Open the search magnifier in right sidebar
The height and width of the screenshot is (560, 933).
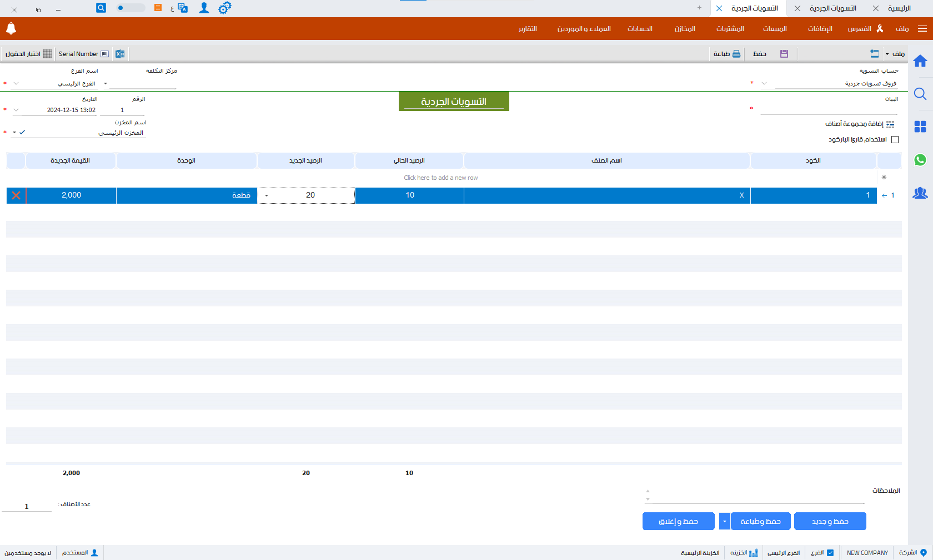920,94
